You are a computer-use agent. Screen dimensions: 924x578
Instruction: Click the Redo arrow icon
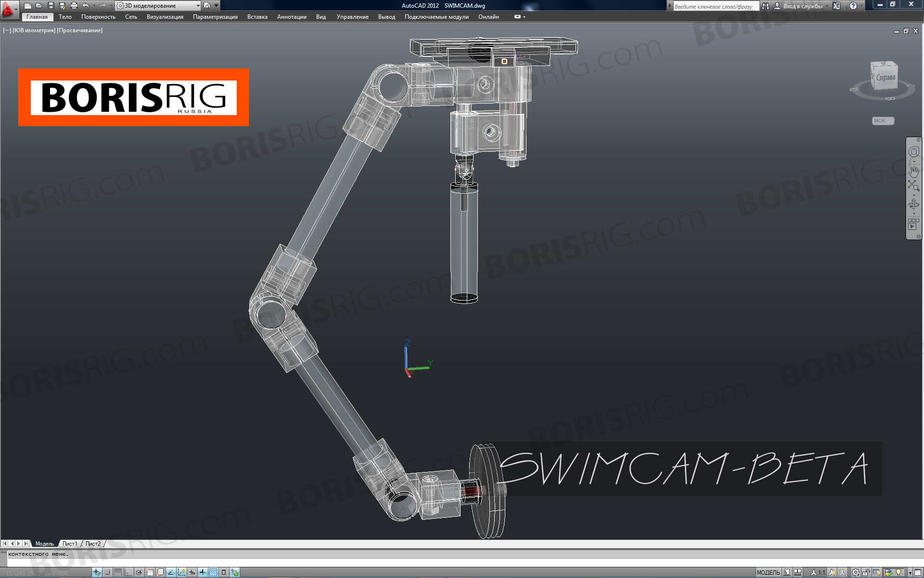pos(102,6)
